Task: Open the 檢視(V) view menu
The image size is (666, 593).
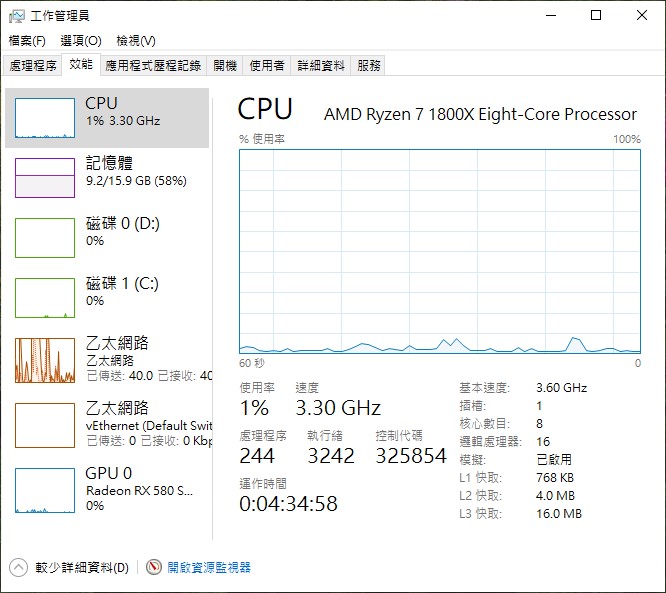Action: 136,41
